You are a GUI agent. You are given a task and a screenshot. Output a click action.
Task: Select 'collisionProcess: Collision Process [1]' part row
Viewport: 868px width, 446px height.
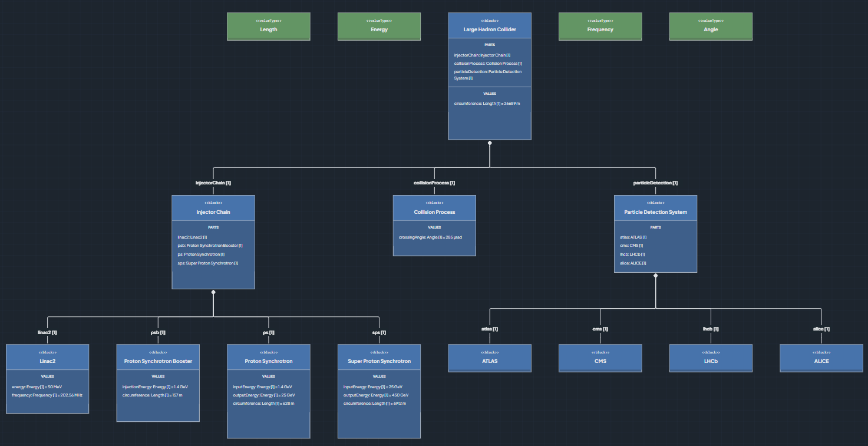point(488,63)
